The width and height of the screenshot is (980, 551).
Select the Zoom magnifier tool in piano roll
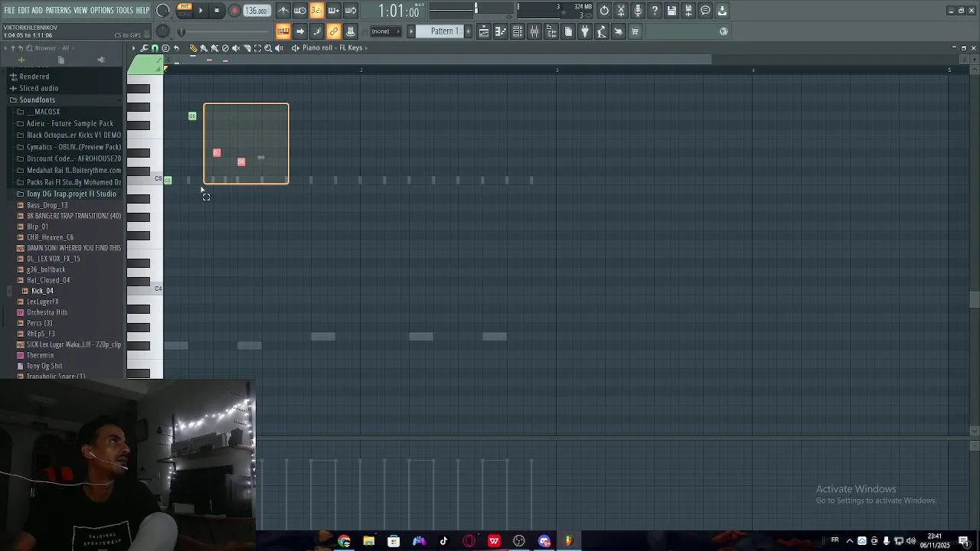268,48
